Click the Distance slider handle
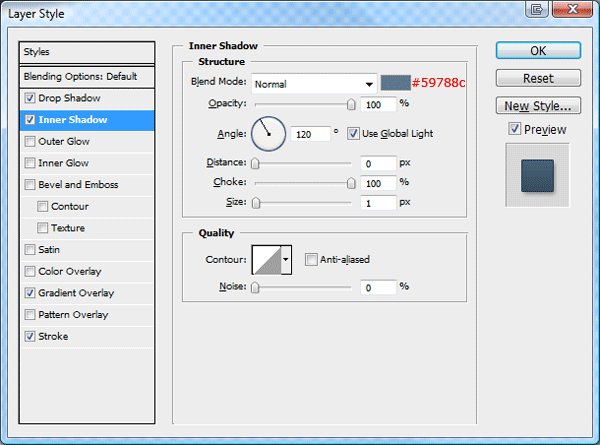Screen dimensions: 600x445 coord(255,164)
